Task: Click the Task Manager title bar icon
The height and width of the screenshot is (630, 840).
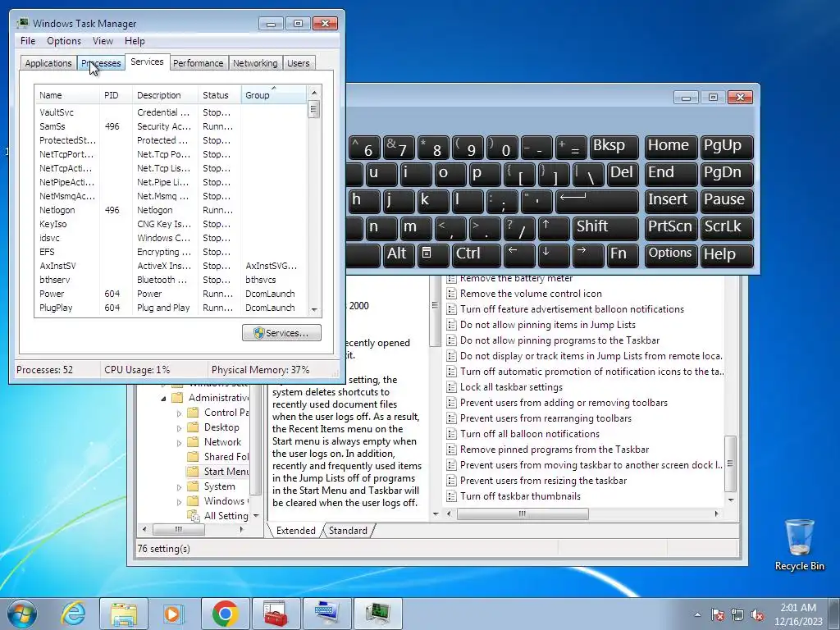Action: pyautogui.click(x=22, y=23)
